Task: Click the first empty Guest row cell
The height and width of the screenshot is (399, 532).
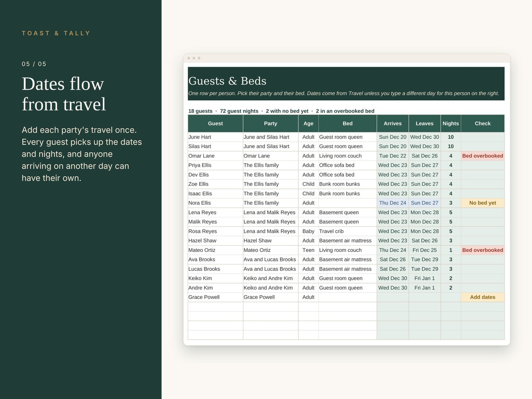Action: [215, 307]
